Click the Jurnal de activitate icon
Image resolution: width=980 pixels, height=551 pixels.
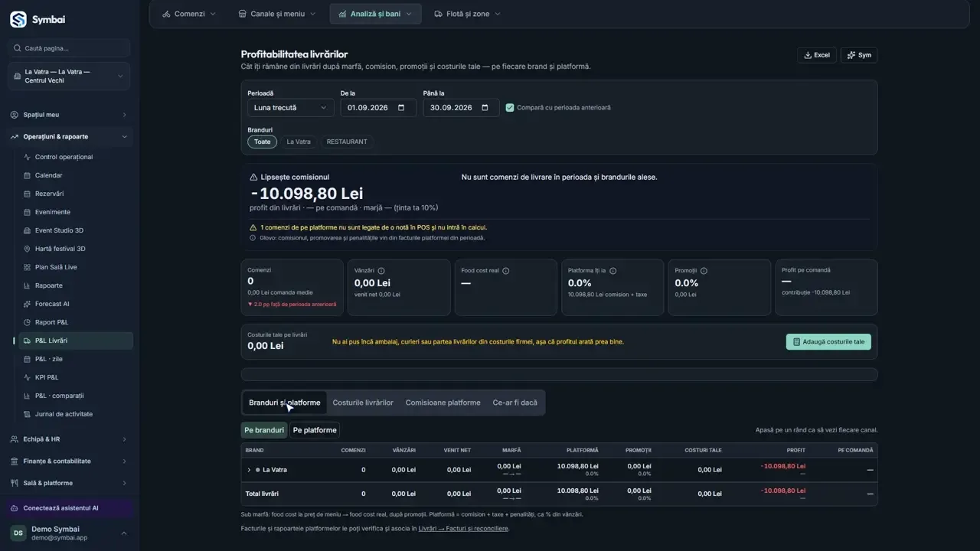tap(28, 414)
